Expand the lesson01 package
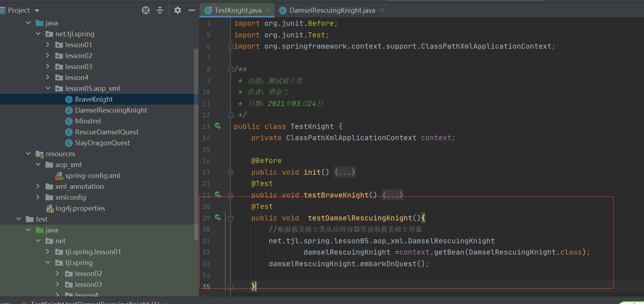The image size is (644, 304). (x=48, y=45)
